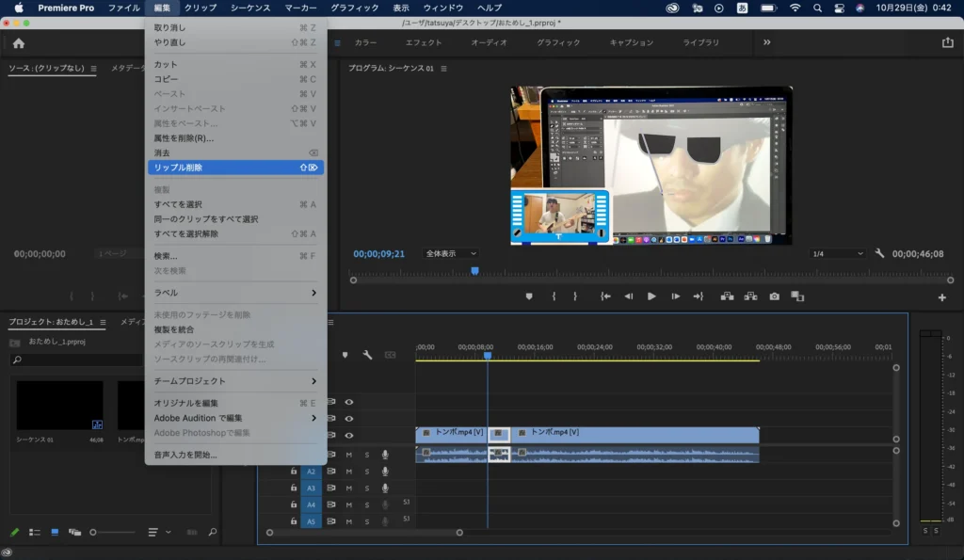Click the Add Marker icon in Program monitor
Image resolution: width=964 pixels, height=560 pixels.
click(528, 296)
